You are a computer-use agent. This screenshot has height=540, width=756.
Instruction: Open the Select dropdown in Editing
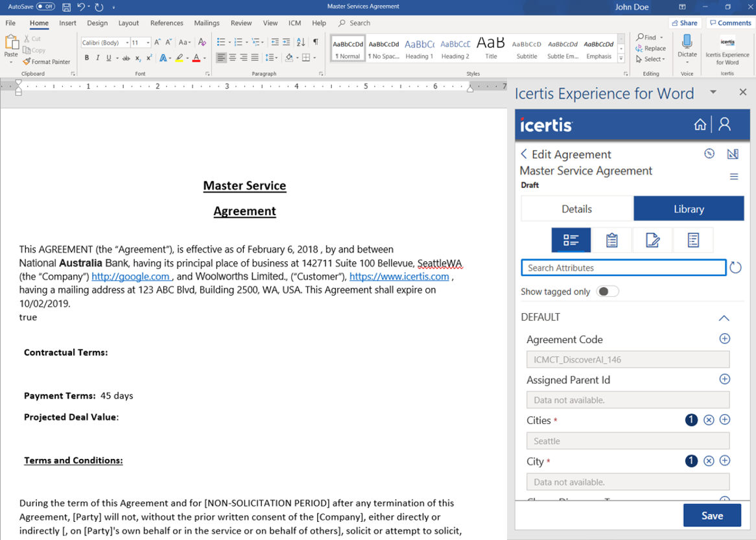pos(650,59)
